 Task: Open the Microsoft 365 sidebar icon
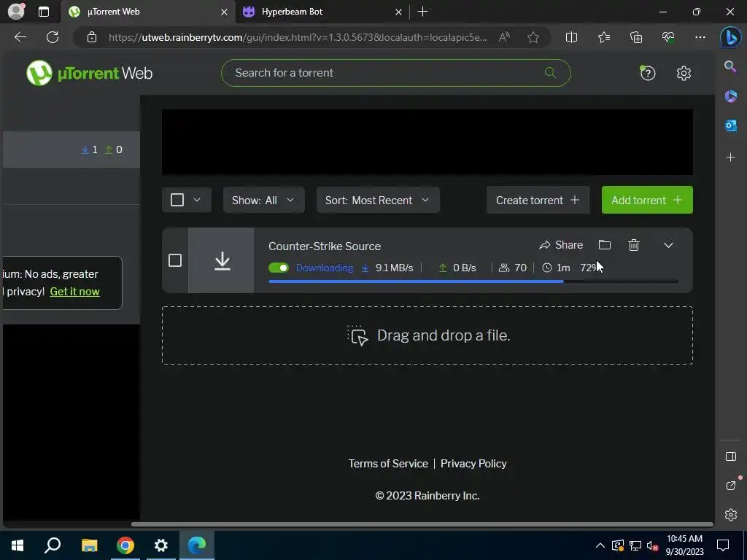click(730, 96)
